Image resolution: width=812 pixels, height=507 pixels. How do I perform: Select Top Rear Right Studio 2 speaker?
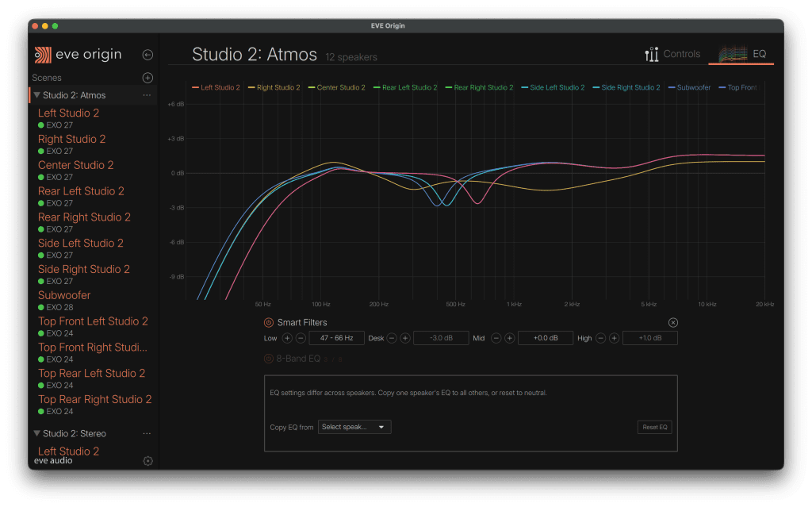[95, 399]
